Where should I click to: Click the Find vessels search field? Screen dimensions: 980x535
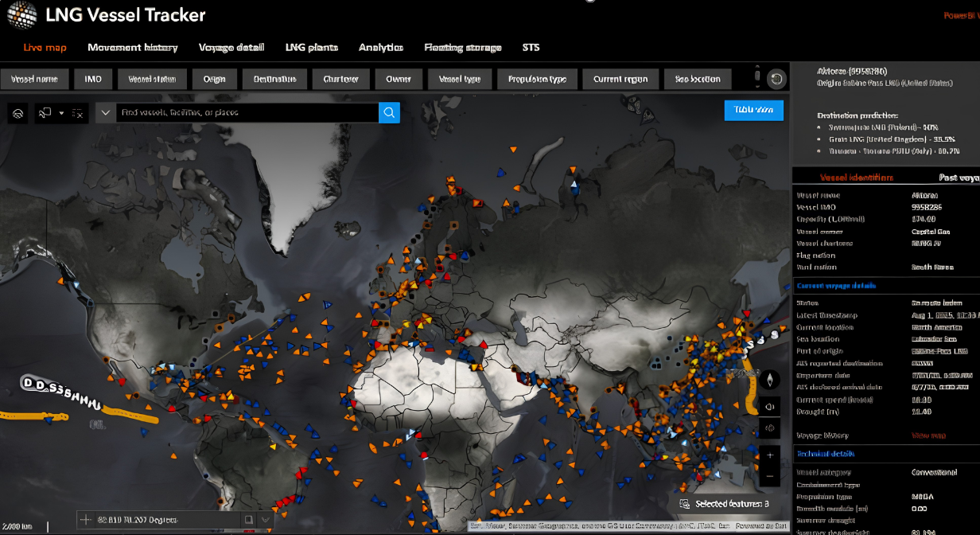click(247, 113)
